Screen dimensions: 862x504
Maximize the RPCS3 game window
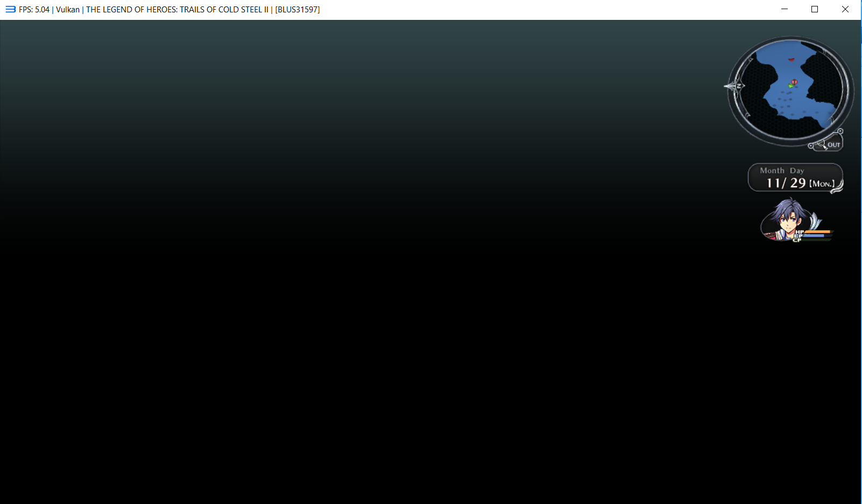[x=815, y=9]
